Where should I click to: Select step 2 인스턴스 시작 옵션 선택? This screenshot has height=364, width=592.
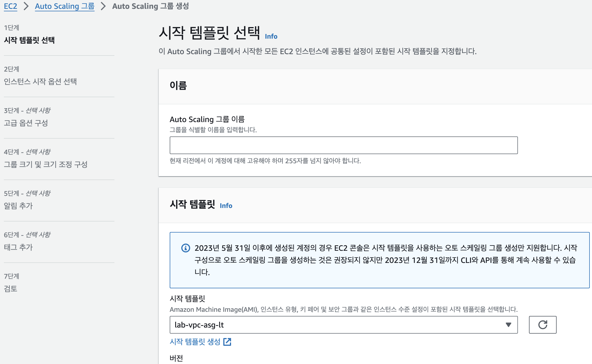[x=40, y=81]
